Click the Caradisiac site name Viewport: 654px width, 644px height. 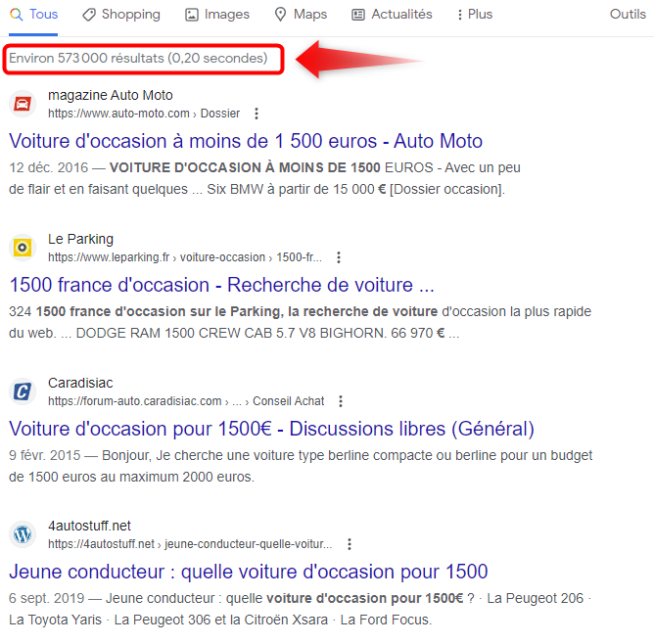[x=80, y=383]
